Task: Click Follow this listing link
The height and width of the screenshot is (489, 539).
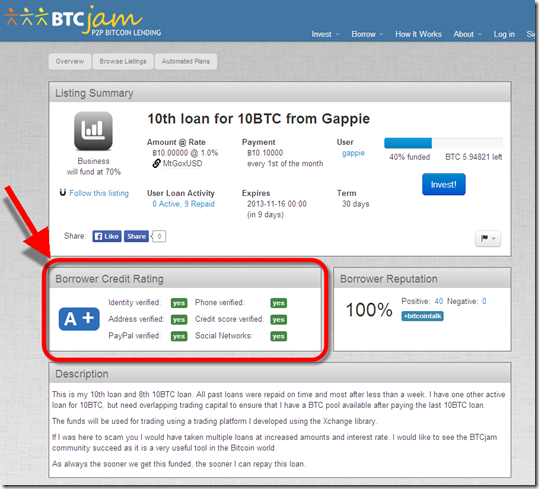Action: coord(99,193)
